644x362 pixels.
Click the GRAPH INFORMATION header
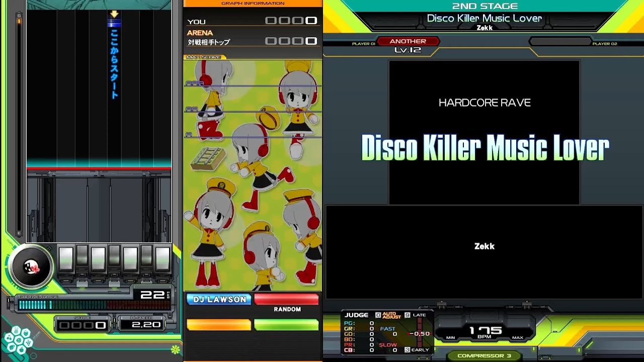point(253,4)
